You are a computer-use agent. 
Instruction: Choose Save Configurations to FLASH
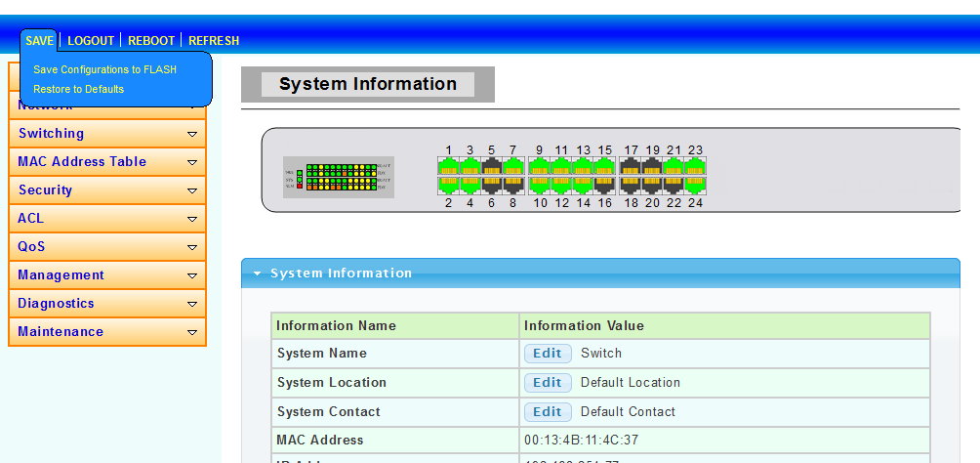tap(104, 70)
